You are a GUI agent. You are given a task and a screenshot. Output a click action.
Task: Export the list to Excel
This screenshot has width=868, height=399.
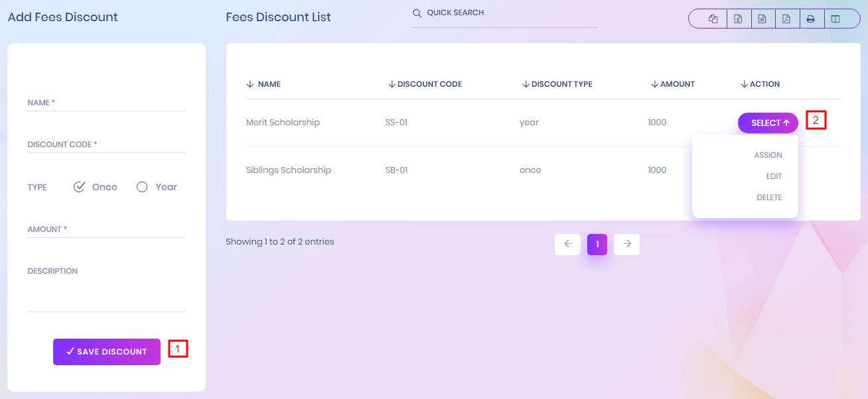738,19
